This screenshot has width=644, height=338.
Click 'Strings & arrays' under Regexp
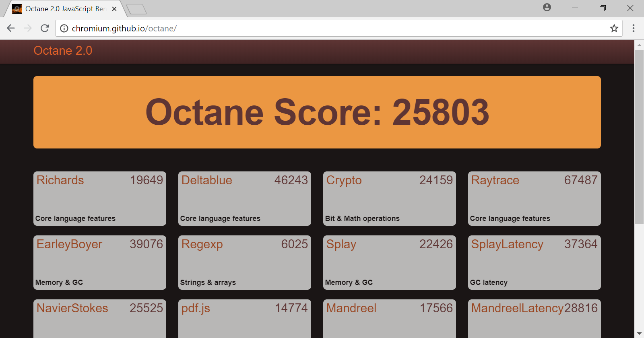208,282
